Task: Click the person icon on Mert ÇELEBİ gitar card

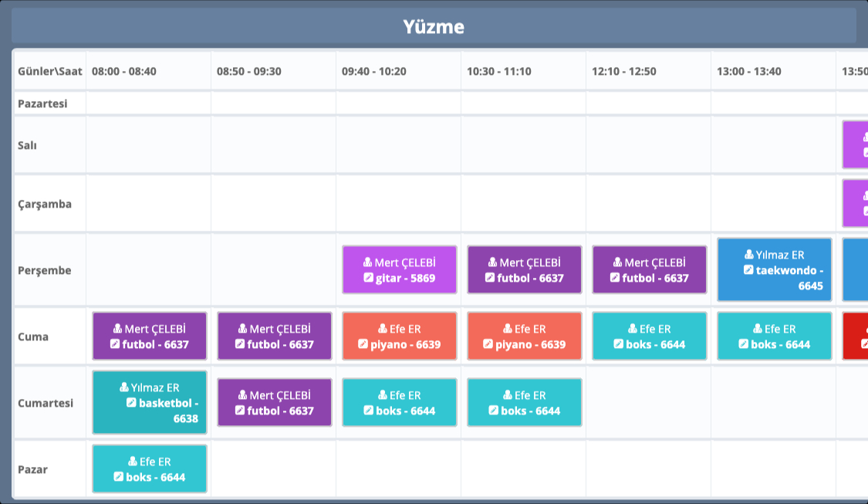Action: pos(367,262)
